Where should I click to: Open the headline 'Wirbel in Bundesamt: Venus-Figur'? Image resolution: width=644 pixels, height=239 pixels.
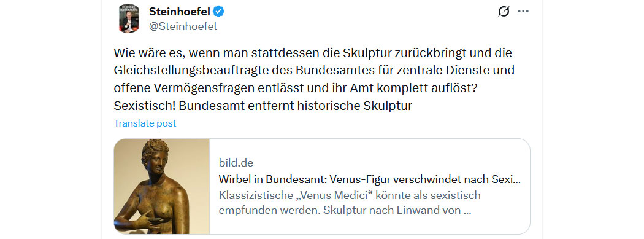coord(370,179)
